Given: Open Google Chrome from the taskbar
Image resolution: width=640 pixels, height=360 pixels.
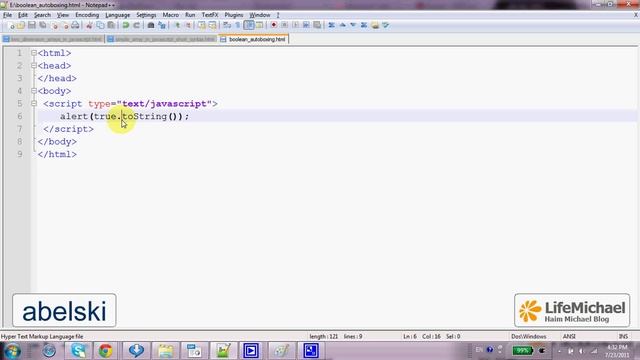Looking at the screenshot, I should click(x=105, y=351).
